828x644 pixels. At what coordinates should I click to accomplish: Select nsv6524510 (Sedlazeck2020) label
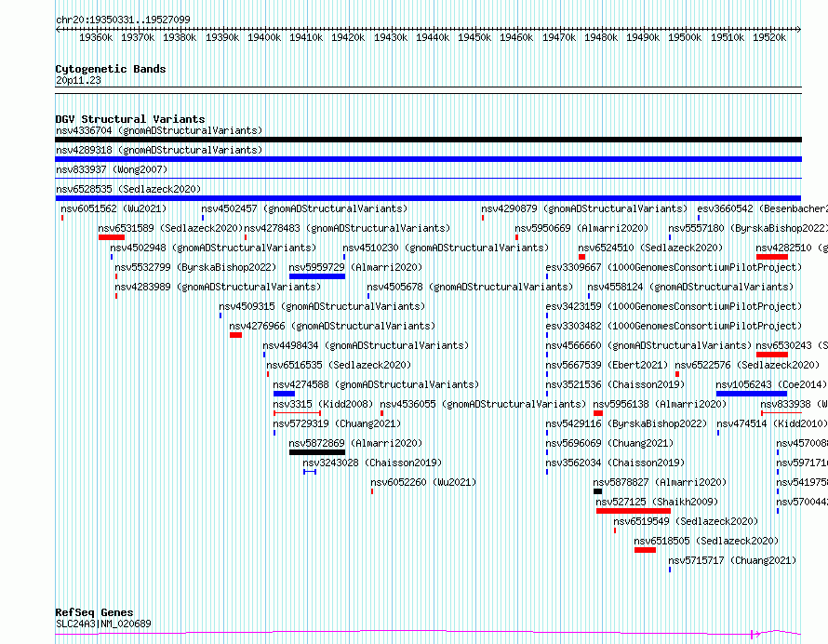[650, 248]
